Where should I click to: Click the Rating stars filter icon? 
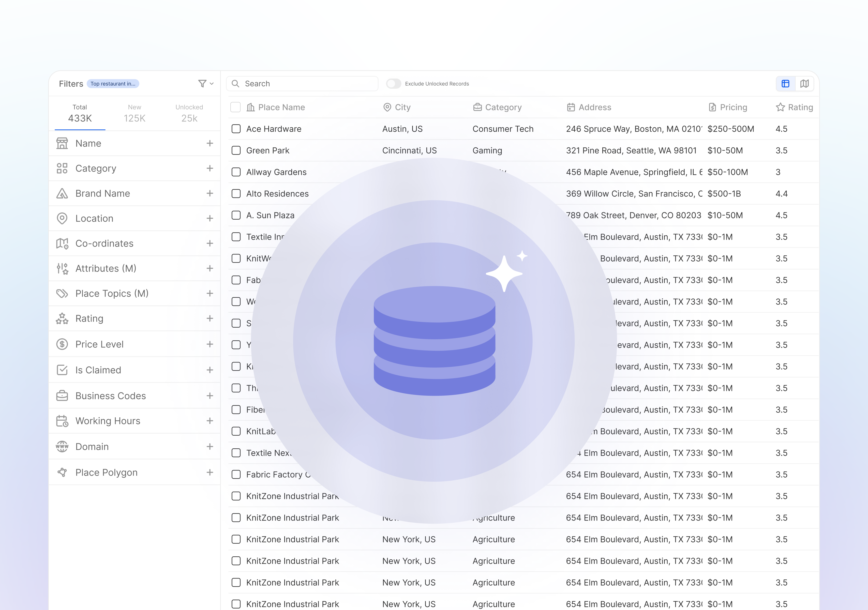pyautogui.click(x=62, y=319)
